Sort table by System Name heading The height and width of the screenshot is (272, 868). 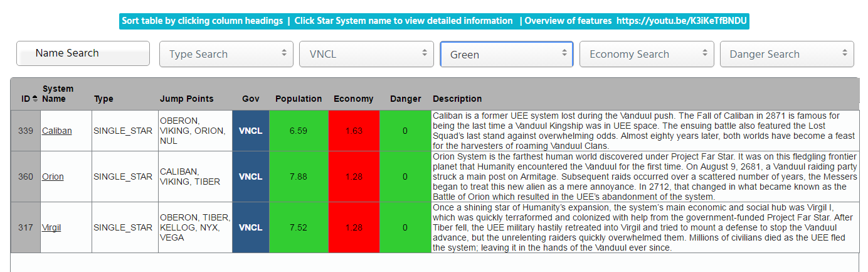(x=58, y=94)
